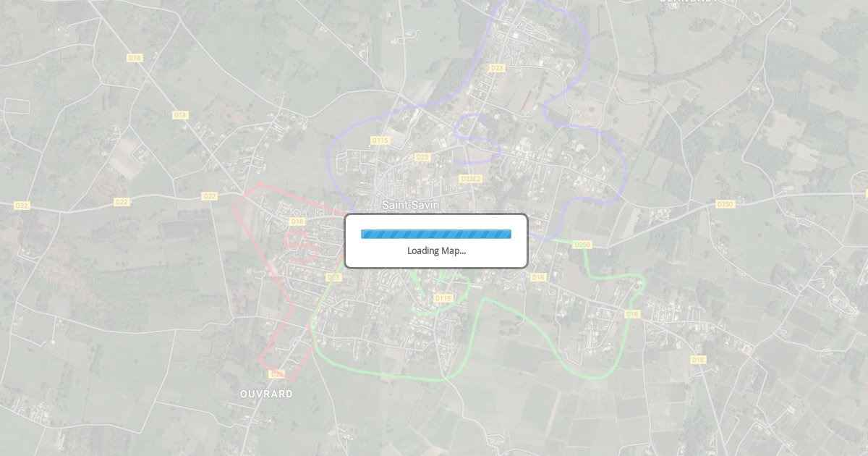The image size is (868, 456).
Task: Click the D115 marker on purple boundary
Action: pyautogui.click(x=380, y=140)
